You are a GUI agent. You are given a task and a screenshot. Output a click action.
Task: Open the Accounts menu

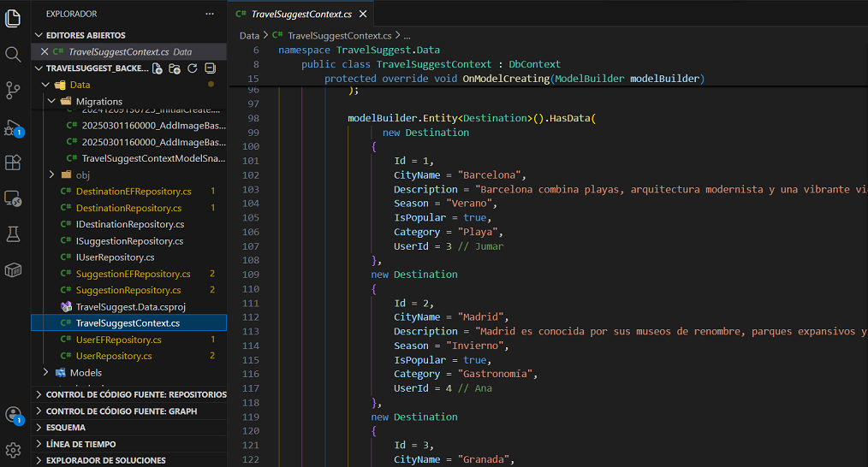[13, 415]
